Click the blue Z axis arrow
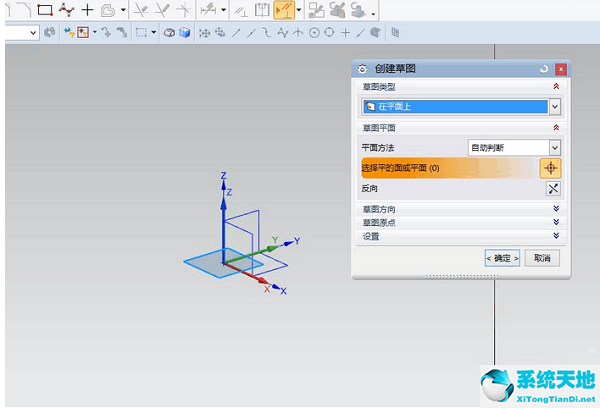Image resolution: width=600 pixels, height=408 pixels. coord(223,203)
